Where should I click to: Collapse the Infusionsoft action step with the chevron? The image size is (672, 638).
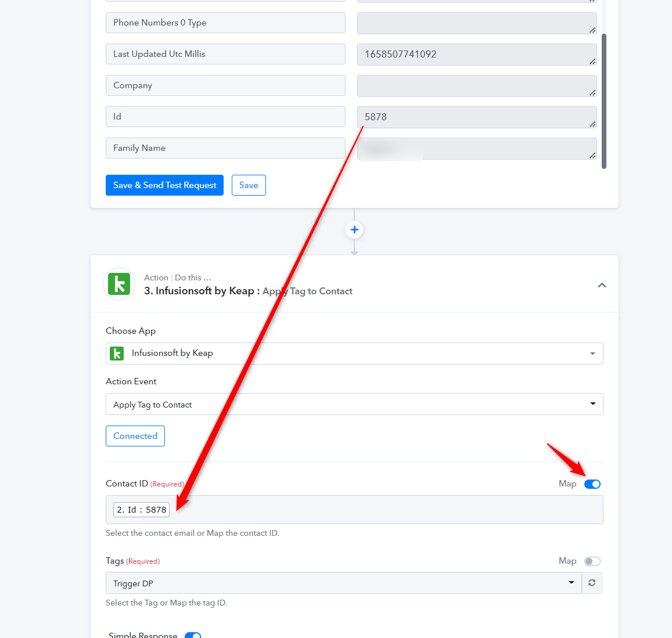tap(602, 286)
